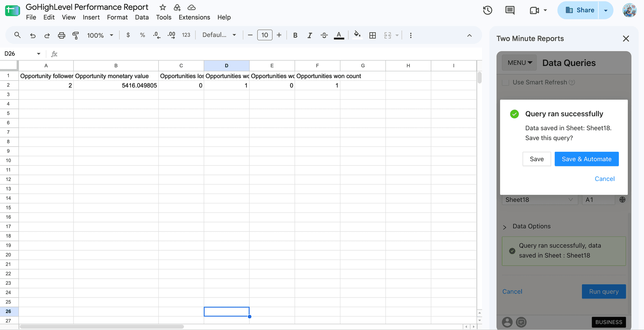The image size is (644, 330).
Task: Open the Extensions menu
Action: [194, 17]
